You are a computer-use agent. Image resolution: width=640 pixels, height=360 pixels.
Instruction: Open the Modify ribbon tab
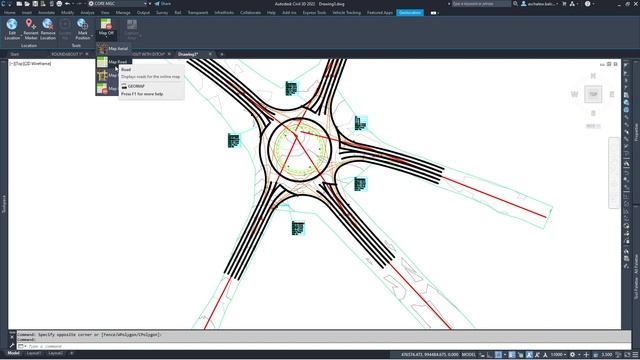click(x=67, y=13)
